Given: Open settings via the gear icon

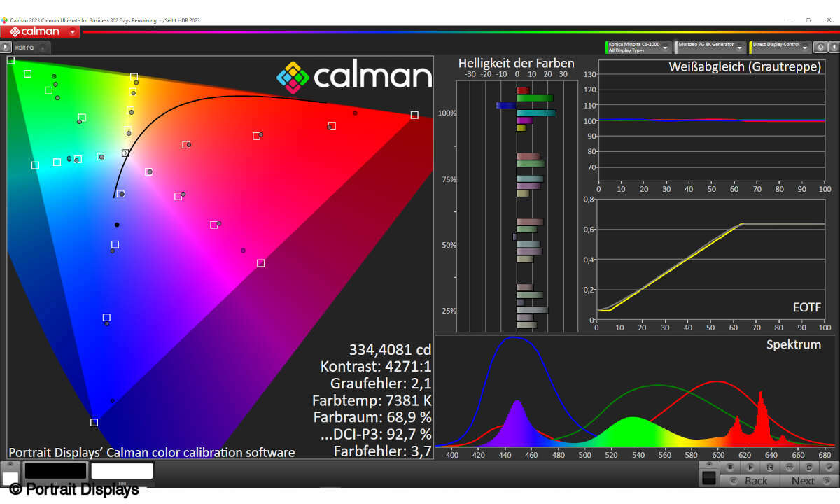Looking at the screenshot, I should (x=820, y=48).
